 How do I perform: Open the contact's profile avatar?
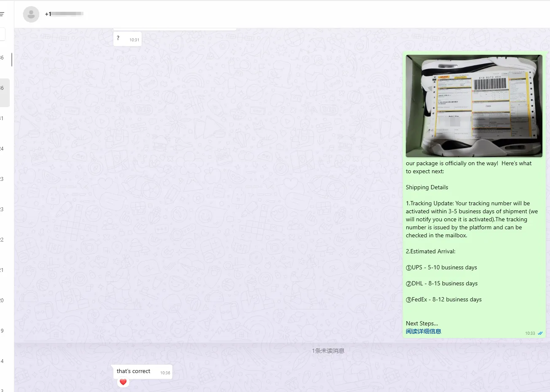pyautogui.click(x=31, y=14)
